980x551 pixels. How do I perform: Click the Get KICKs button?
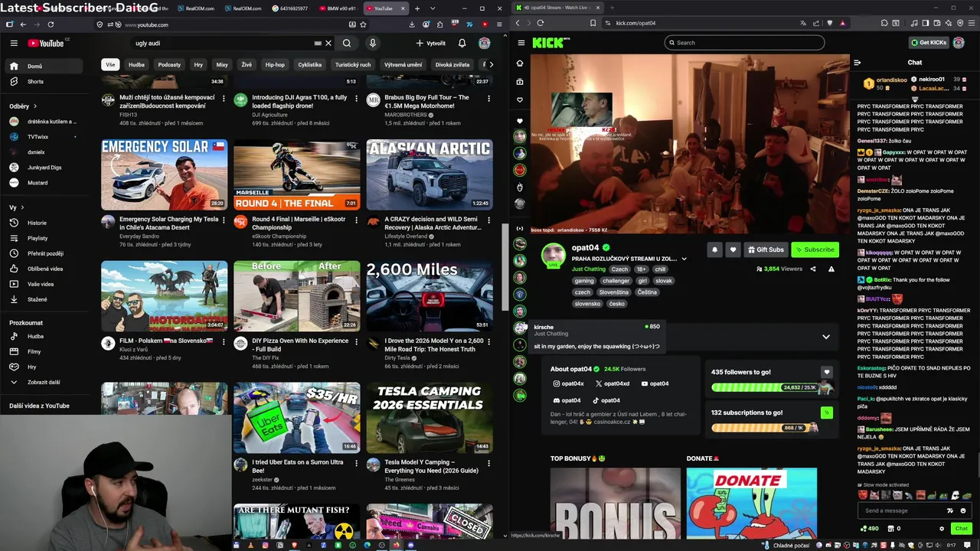point(929,43)
